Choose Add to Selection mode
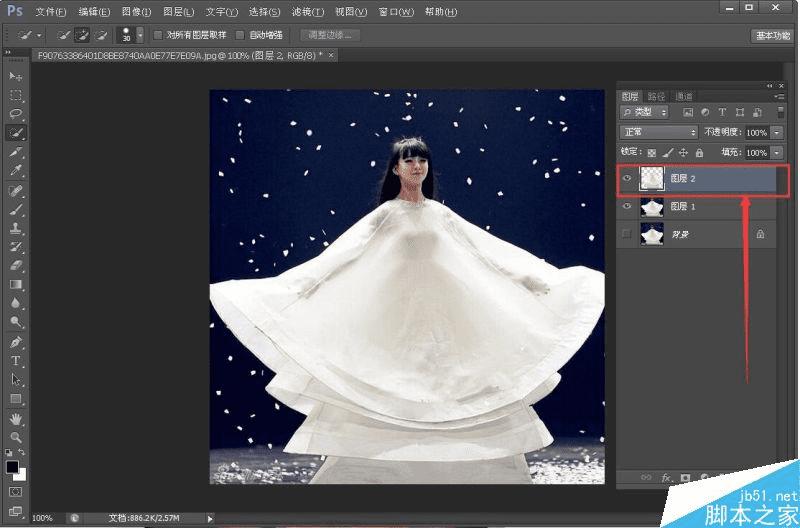Image resolution: width=800 pixels, height=528 pixels. [x=82, y=35]
